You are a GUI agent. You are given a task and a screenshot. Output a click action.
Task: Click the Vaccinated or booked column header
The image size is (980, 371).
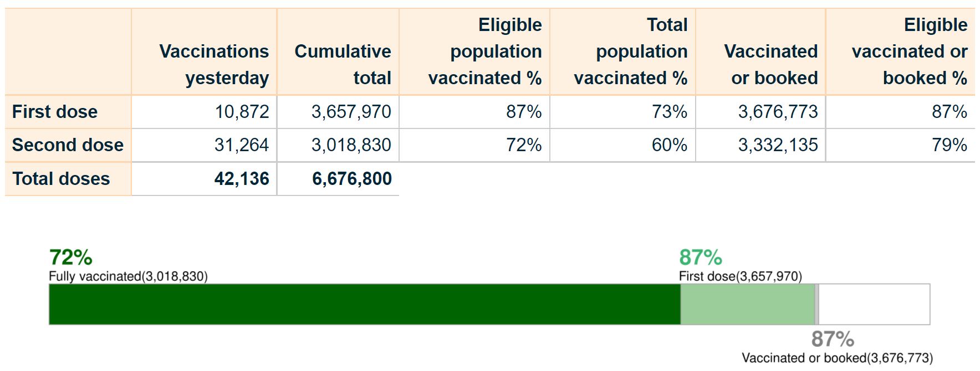point(770,64)
